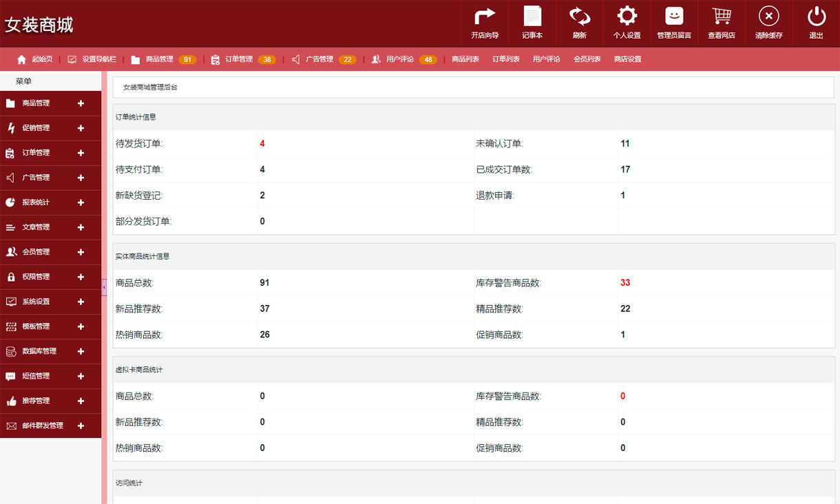Expand 系统设置 plus in sidebar
The width and height of the screenshot is (840, 504).
click(81, 302)
